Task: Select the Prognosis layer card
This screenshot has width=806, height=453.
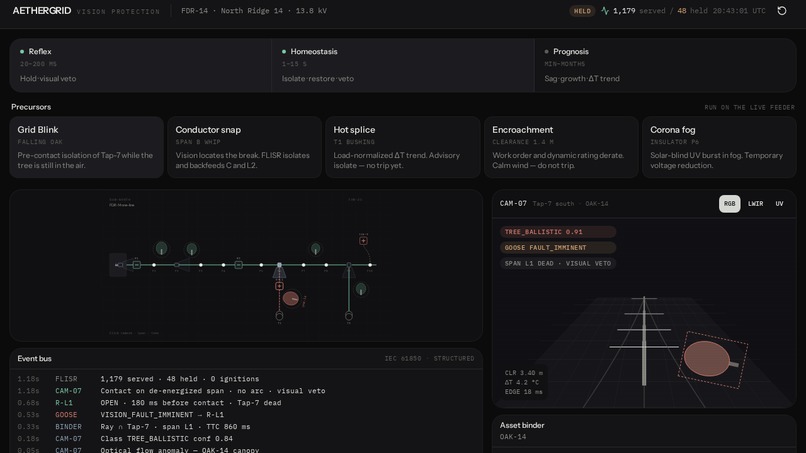Action: click(x=665, y=65)
